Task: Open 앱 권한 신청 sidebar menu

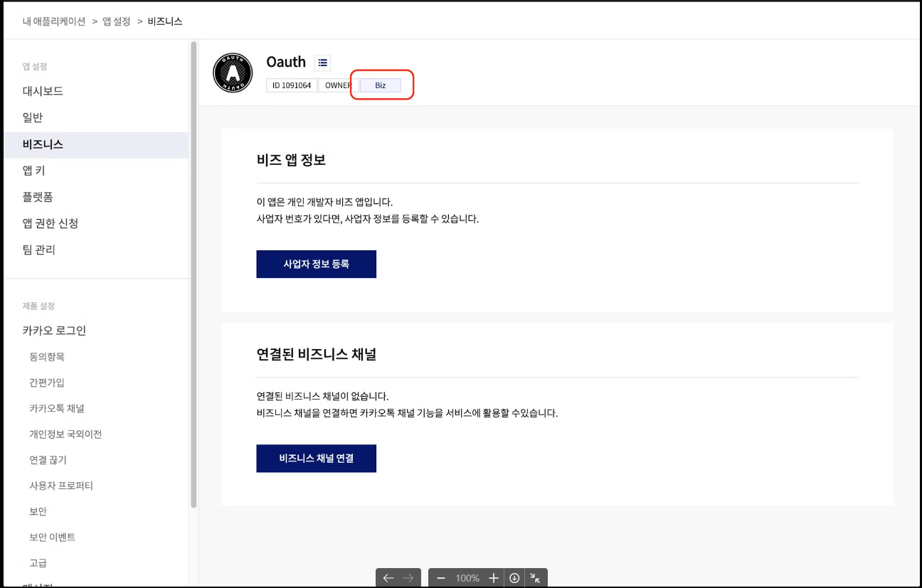Action: click(51, 223)
